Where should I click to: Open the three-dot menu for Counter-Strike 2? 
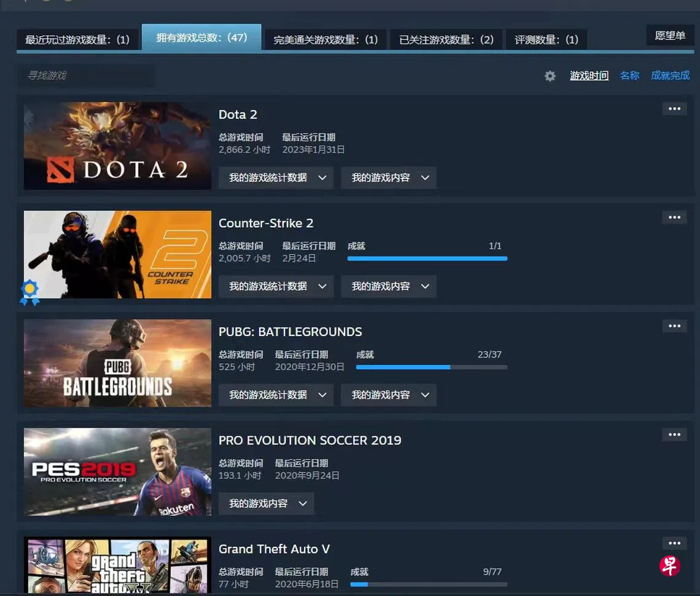point(674,218)
